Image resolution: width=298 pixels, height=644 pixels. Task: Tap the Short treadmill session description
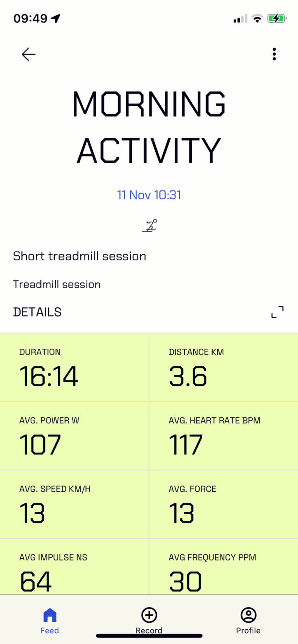80,256
